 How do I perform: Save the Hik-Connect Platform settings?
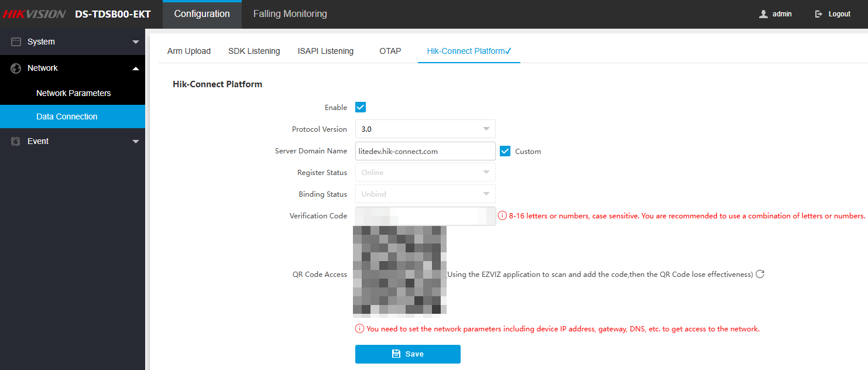point(407,354)
